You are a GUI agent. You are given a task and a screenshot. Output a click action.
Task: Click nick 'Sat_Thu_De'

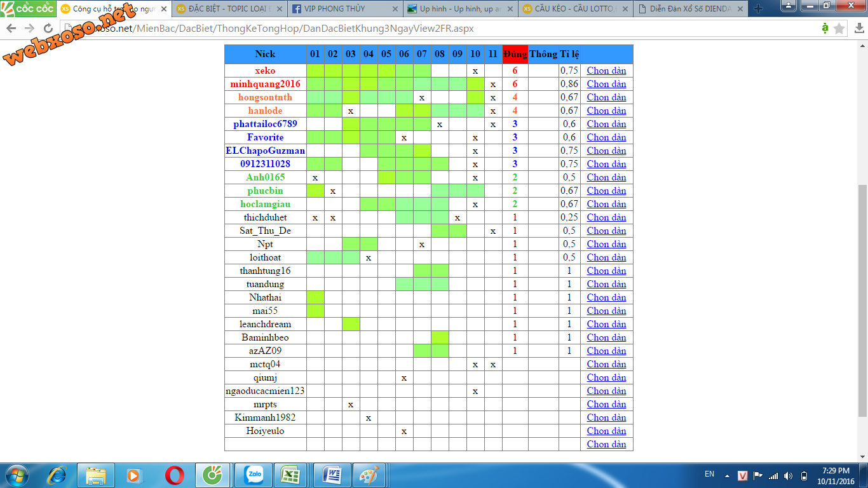click(x=266, y=231)
